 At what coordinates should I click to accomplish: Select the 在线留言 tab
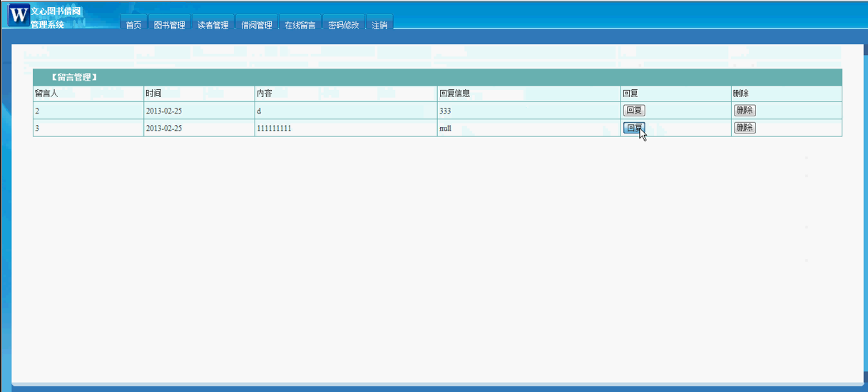pyautogui.click(x=300, y=24)
